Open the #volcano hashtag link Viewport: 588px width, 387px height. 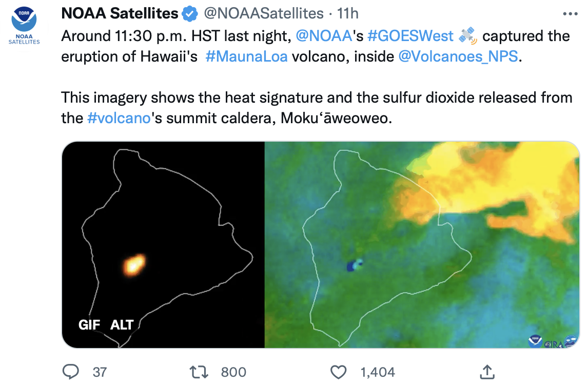(119, 118)
